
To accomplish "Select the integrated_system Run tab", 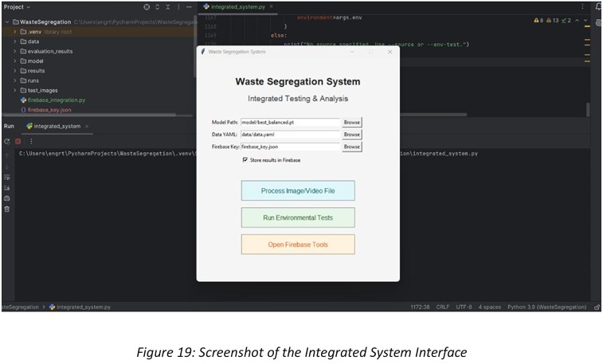I will click(x=54, y=126).
